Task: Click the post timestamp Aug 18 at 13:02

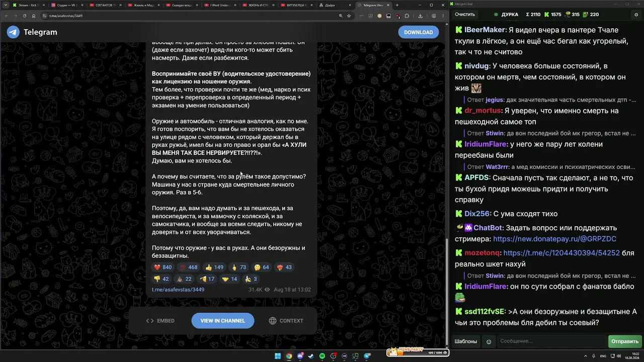Action: coord(292,290)
